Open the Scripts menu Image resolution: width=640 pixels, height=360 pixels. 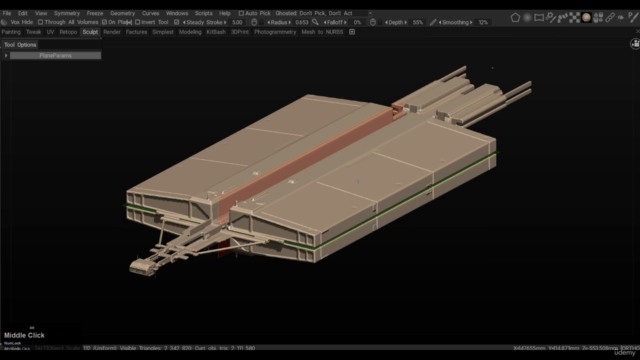point(204,13)
